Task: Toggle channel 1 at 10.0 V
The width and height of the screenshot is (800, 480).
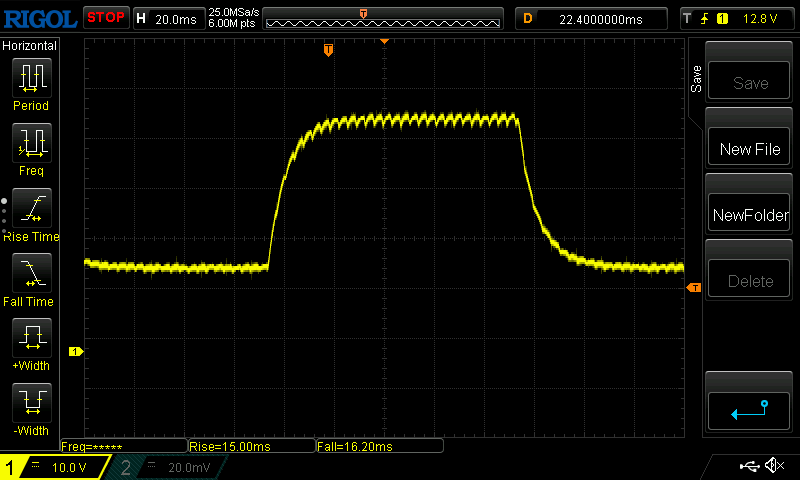Action: (x=55, y=467)
